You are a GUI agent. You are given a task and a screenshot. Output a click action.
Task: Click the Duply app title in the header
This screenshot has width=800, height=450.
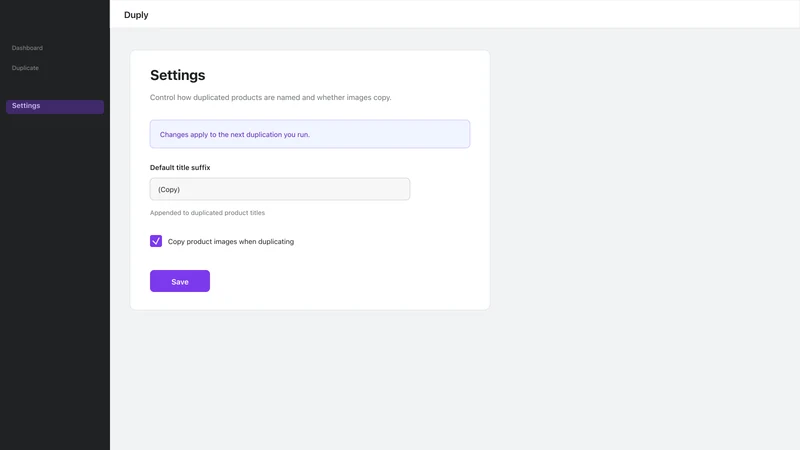[x=136, y=15]
